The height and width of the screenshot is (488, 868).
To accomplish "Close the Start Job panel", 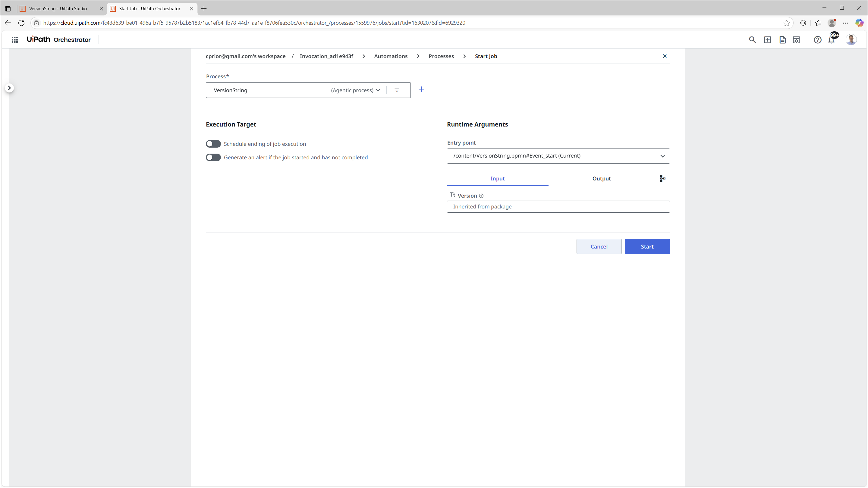I will point(665,56).
